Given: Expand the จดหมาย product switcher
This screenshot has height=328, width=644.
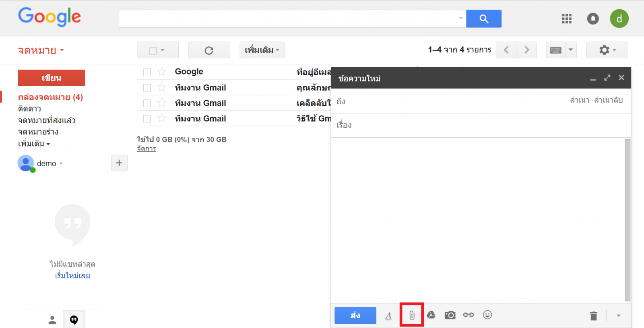Looking at the screenshot, I should 41,50.
